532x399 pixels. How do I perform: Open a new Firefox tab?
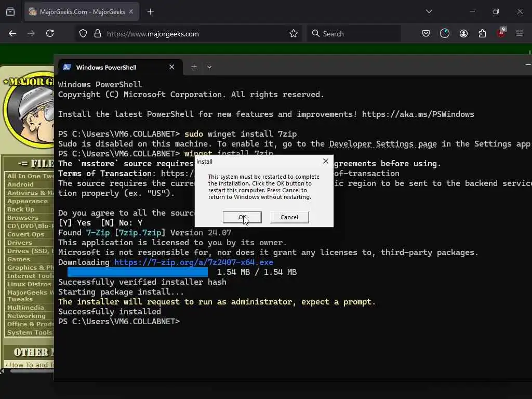click(151, 12)
